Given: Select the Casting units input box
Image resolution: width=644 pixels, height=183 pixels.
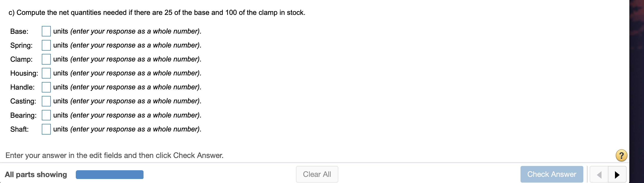Looking at the screenshot, I should pos(46,101).
